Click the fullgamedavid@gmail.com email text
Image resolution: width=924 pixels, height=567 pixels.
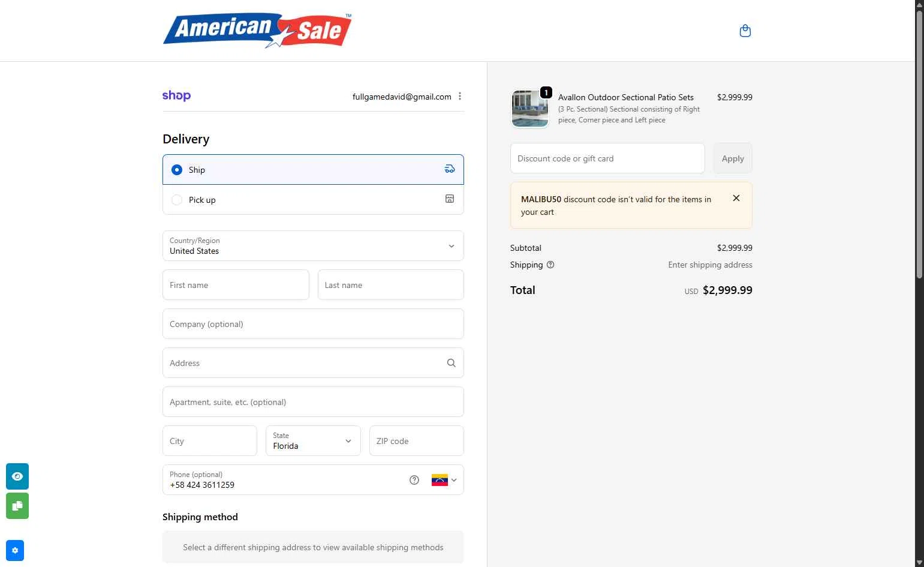pos(402,97)
